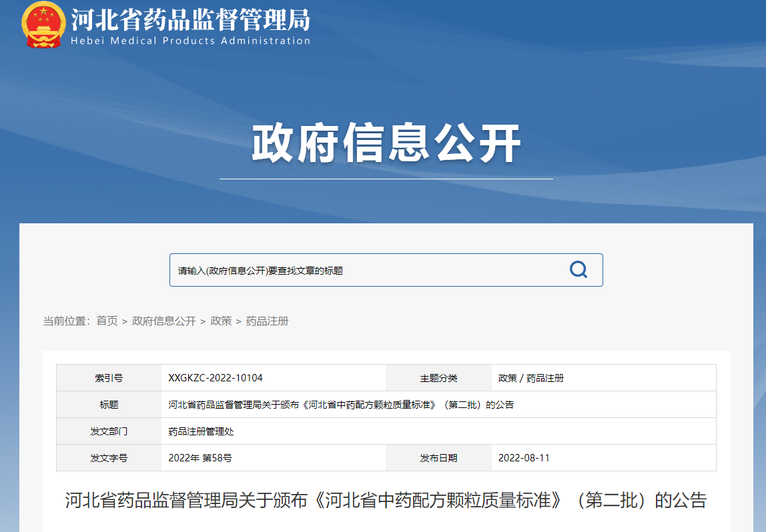This screenshot has width=766, height=532.
Task: Click the Hebei Medical Products Administration subtitle
Action: pyautogui.click(x=190, y=41)
